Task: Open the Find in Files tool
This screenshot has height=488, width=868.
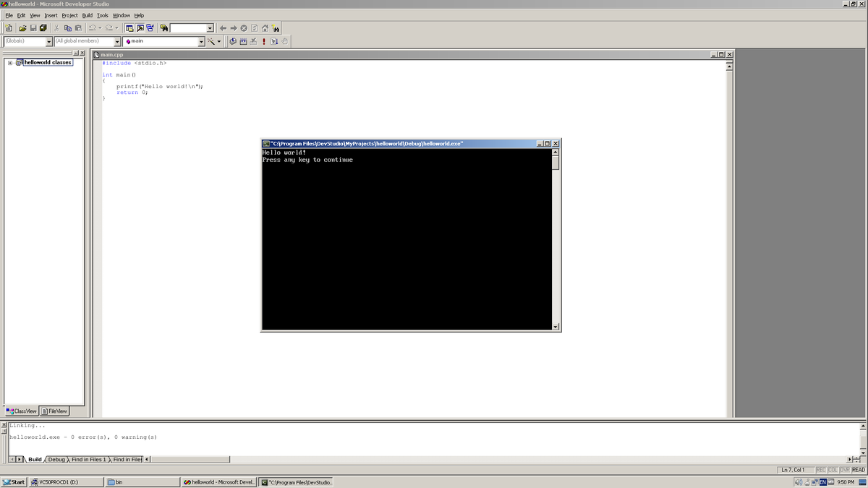Action: point(165,27)
